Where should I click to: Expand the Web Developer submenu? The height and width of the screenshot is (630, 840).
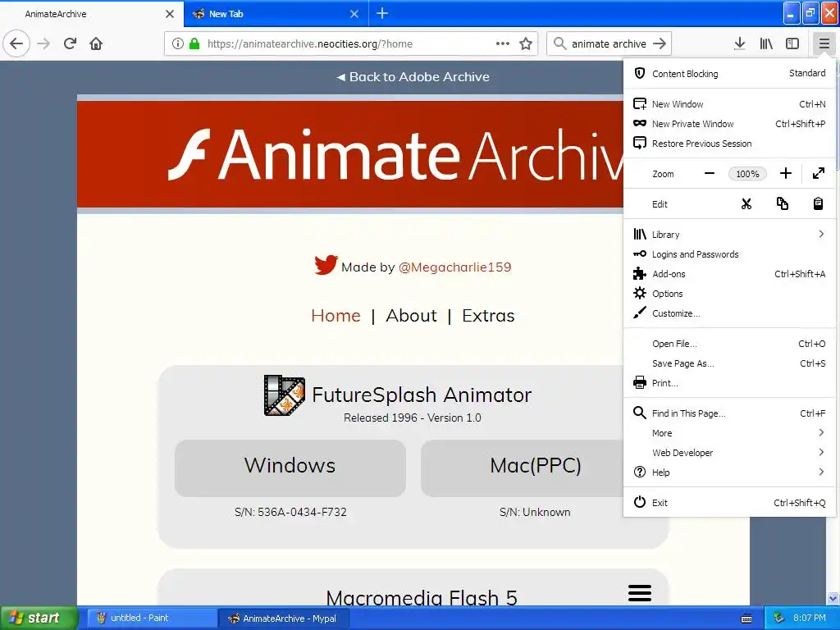pyautogui.click(x=729, y=453)
